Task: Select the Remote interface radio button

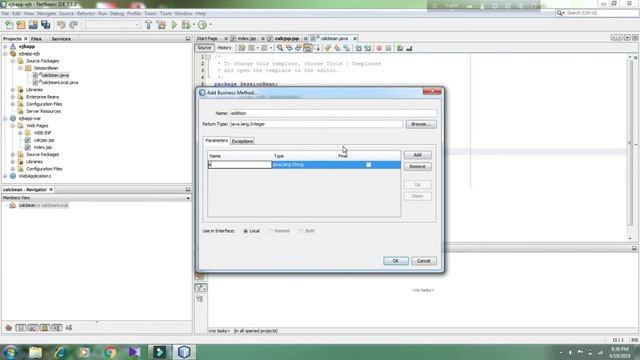Action: 271,231
